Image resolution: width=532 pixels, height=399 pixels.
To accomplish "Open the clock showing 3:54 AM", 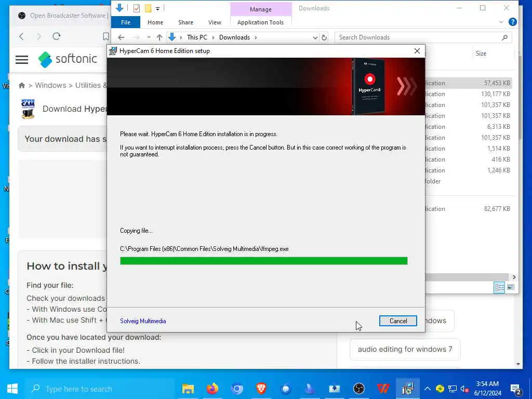I will point(487,389).
